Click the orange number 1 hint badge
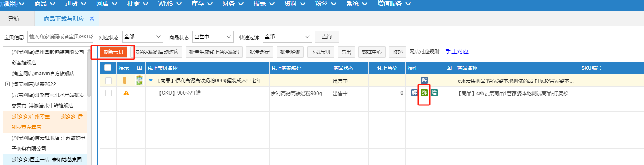The height and width of the screenshot is (165, 644). [125, 80]
